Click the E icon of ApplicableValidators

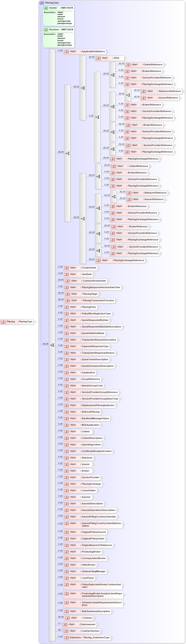click(x=67, y=52)
